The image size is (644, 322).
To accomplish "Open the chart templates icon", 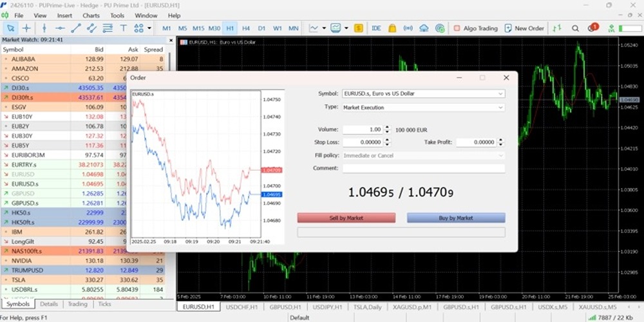I will click(x=336, y=28).
